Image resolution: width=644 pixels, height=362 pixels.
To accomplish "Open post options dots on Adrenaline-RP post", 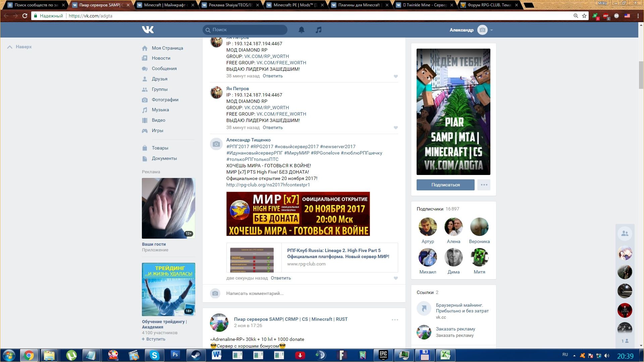I will point(395,320).
